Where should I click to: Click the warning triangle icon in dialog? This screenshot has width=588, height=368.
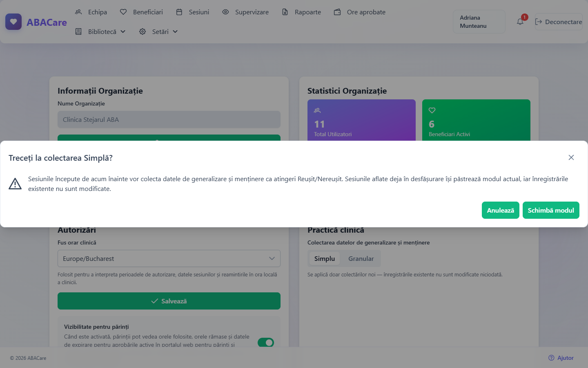(x=15, y=184)
